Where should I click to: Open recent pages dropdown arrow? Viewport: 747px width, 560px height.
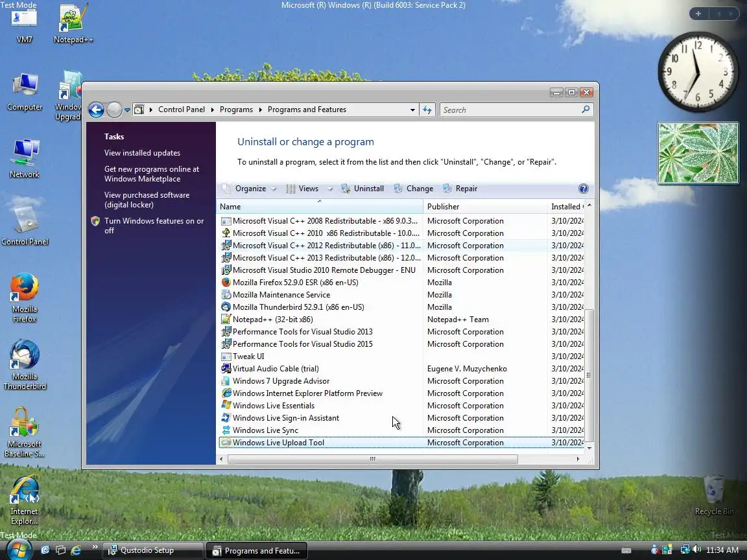127,110
